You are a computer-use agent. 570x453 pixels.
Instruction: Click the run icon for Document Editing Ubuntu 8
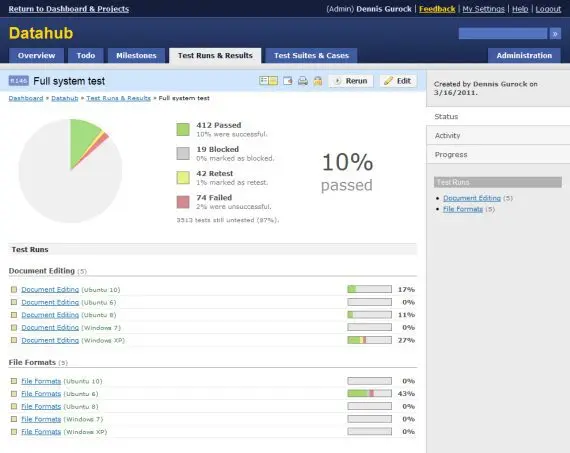(14, 315)
